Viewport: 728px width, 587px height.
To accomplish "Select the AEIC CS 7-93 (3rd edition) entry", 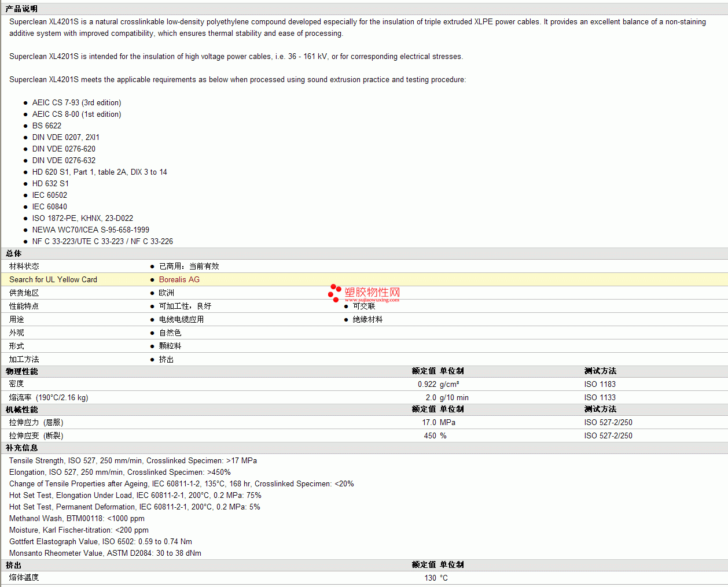I will coord(77,102).
